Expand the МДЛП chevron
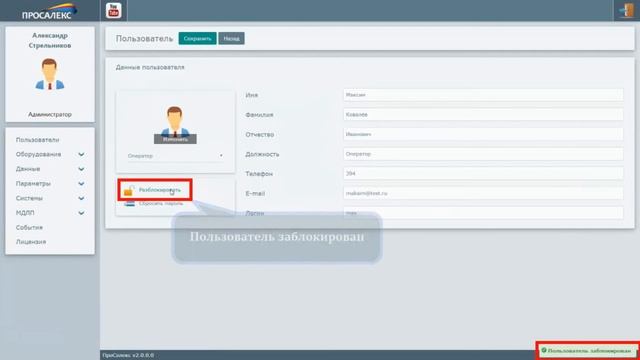This screenshot has height=360, width=640. click(x=81, y=213)
